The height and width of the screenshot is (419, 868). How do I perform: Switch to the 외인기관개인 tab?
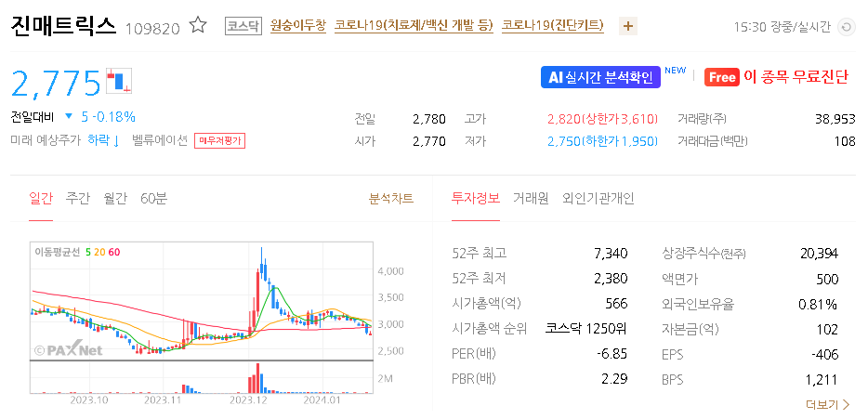(x=598, y=198)
